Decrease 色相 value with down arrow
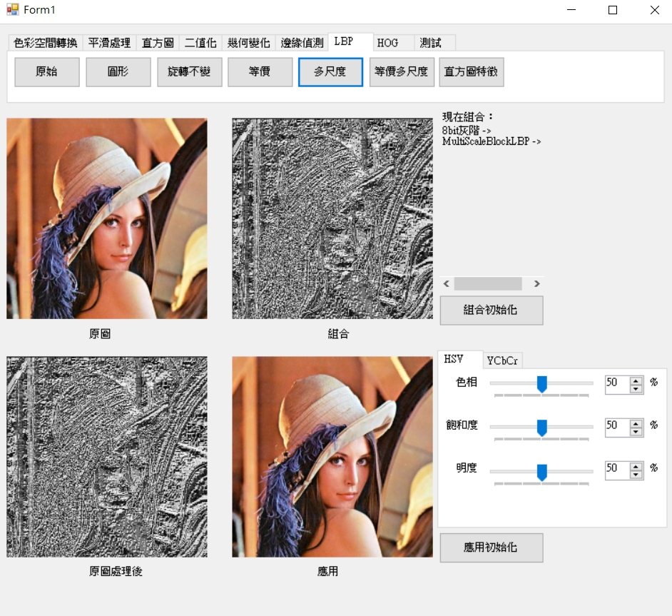The width and height of the screenshot is (672, 616). pos(636,389)
